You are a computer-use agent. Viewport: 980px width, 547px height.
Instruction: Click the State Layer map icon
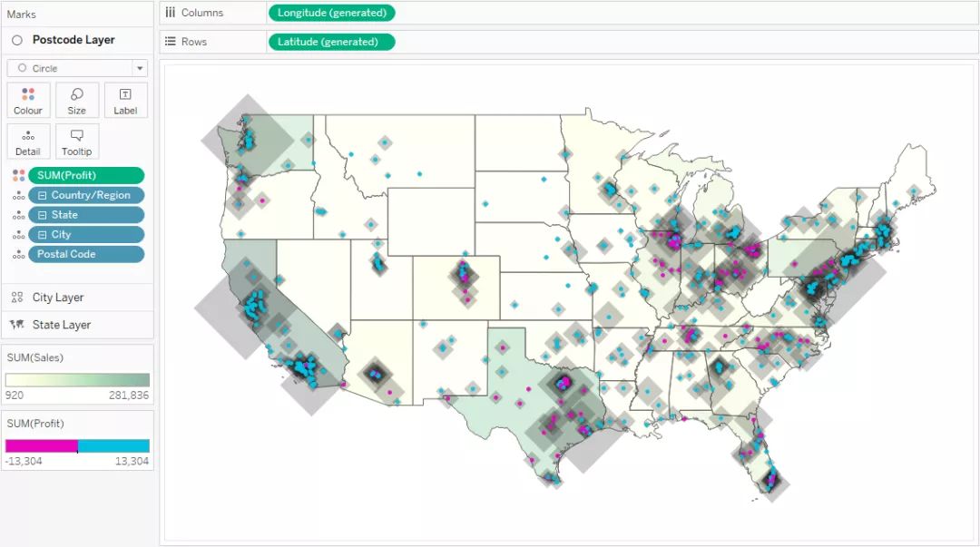click(x=17, y=325)
